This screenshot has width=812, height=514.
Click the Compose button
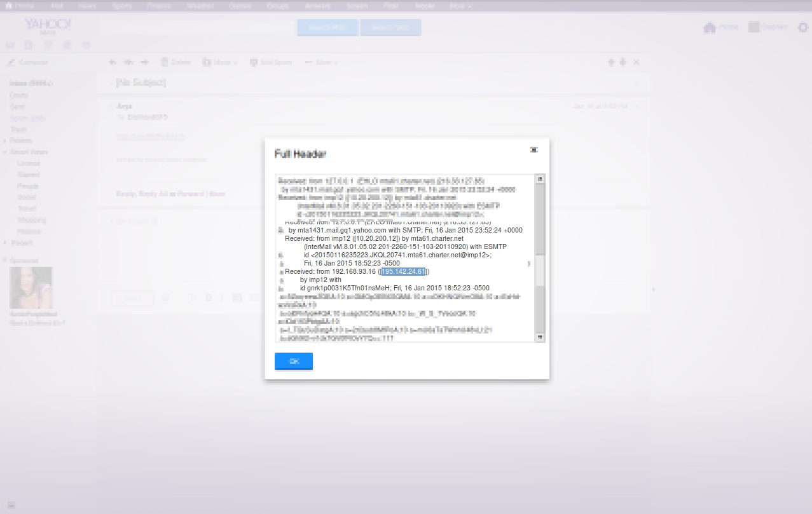tap(28, 62)
